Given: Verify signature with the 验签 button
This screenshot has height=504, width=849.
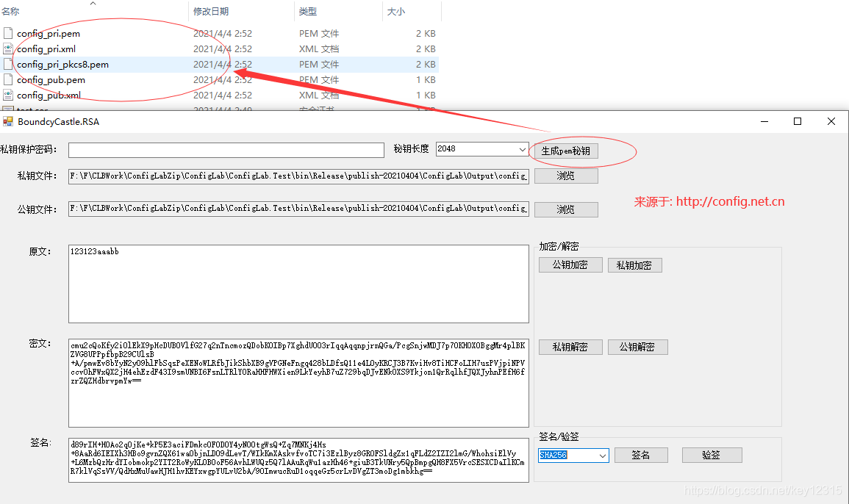Looking at the screenshot, I should 712,455.
